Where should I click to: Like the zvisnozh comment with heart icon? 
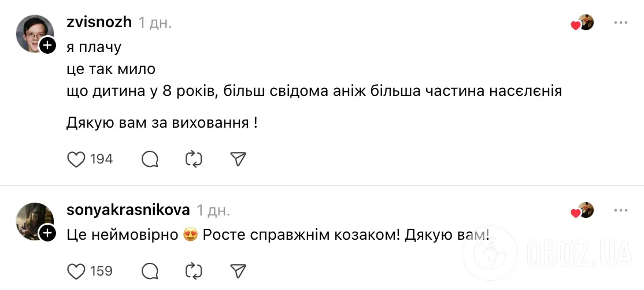(x=76, y=159)
